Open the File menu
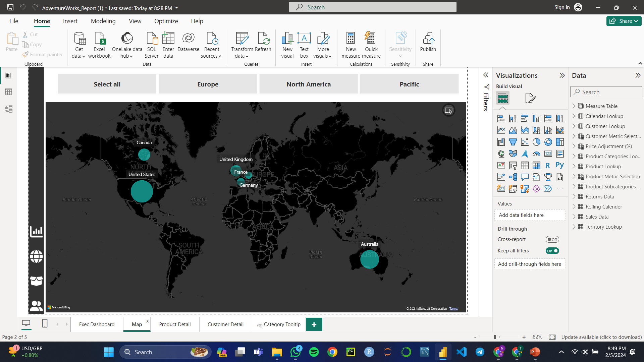644x362 pixels. coord(14,21)
